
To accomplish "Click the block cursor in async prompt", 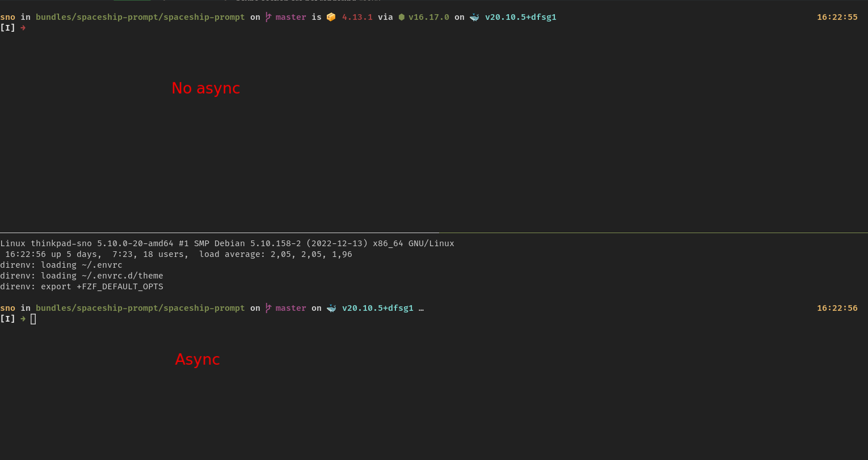I will click(x=33, y=319).
